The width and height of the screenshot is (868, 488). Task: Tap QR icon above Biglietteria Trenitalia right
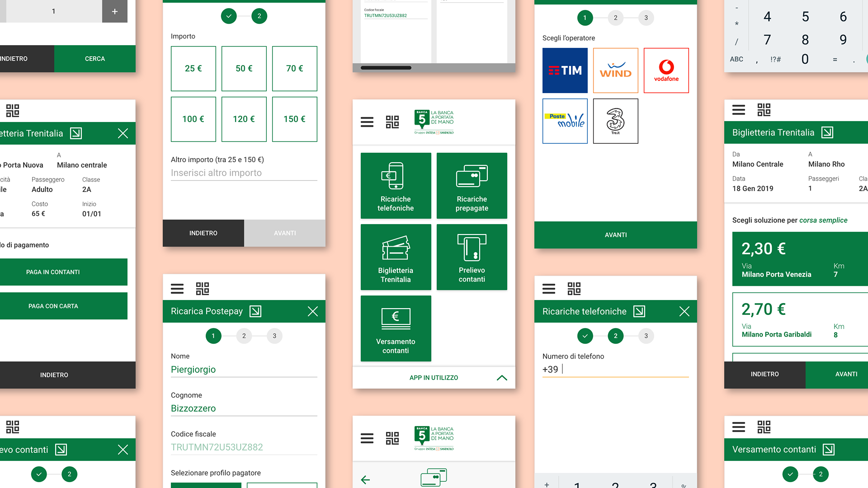pyautogui.click(x=764, y=110)
